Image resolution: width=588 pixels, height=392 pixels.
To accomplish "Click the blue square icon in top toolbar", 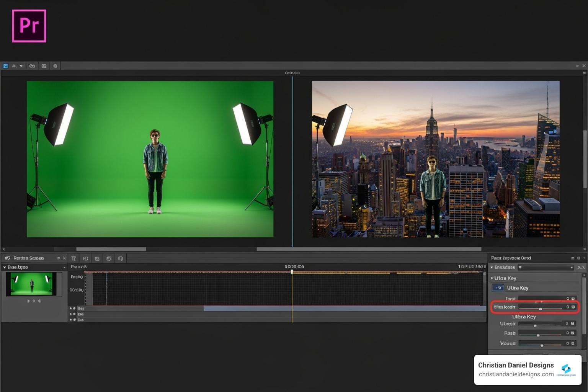I will tap(5, 66).
